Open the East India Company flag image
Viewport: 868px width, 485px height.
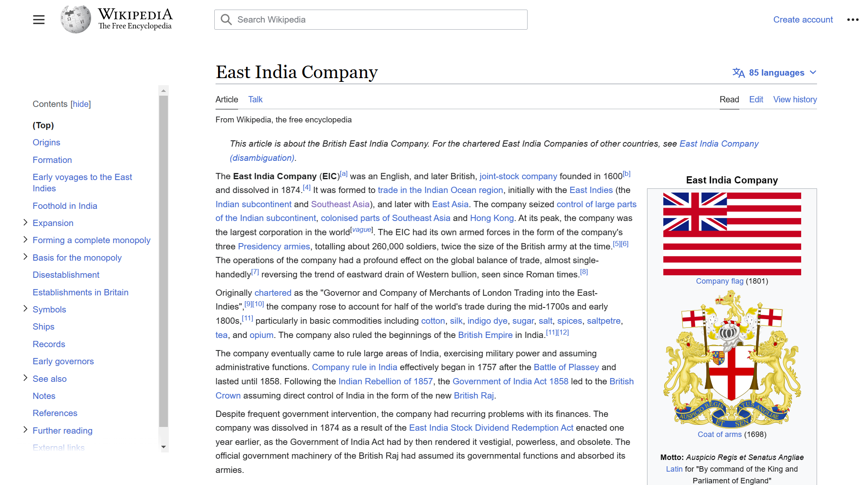732,234
